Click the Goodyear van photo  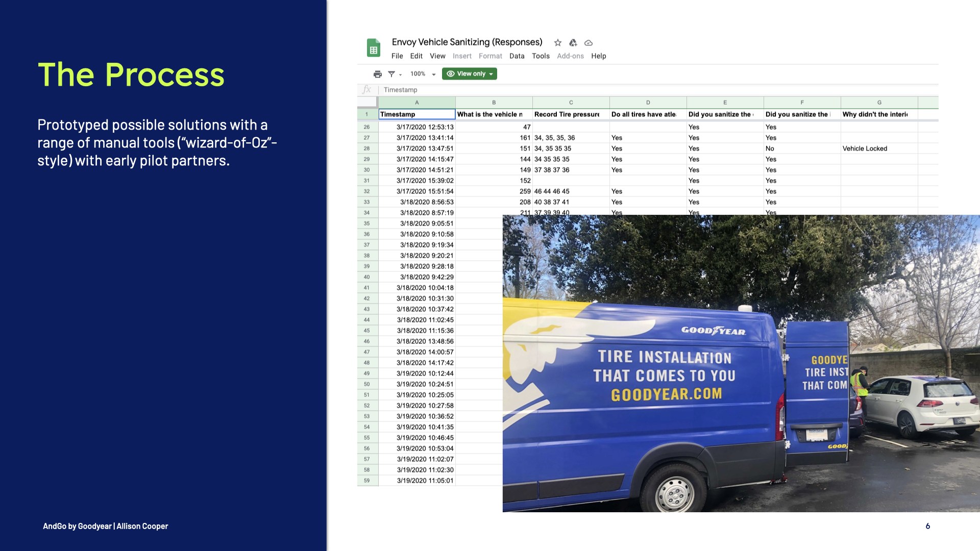point(741,363)
